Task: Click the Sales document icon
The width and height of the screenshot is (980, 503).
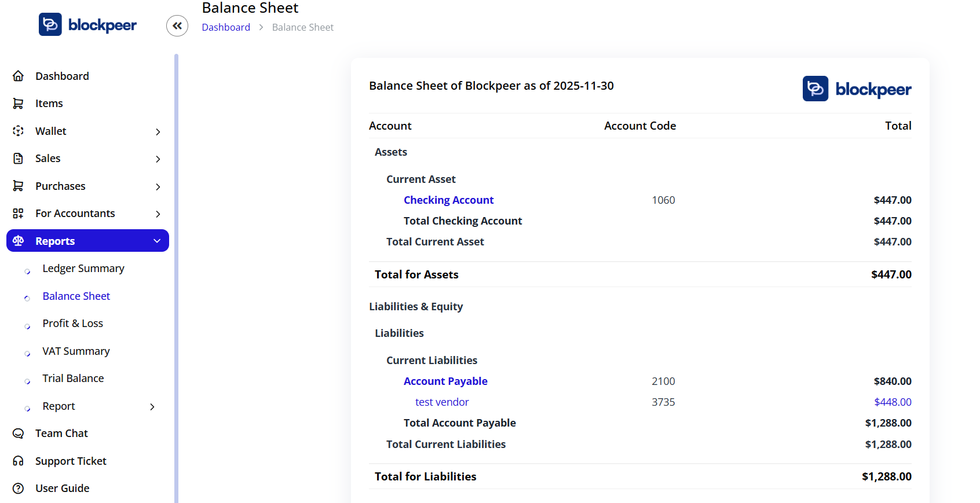Action: [x=19, y=159]
